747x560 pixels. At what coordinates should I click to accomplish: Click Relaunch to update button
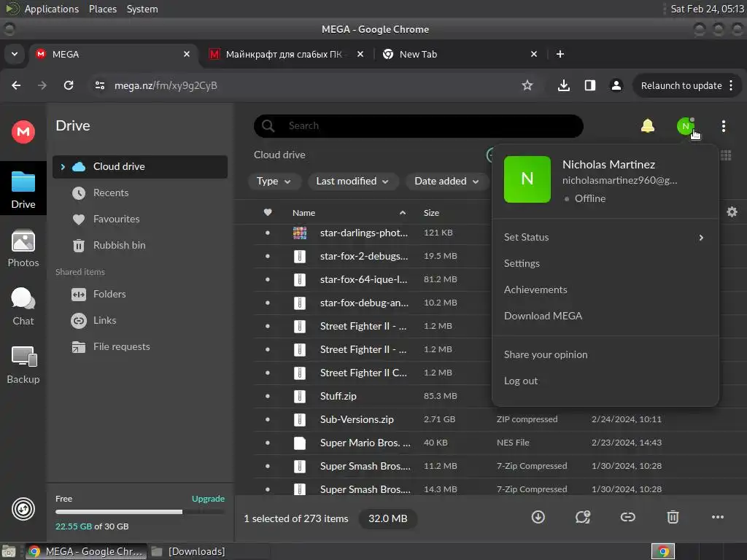[681, 86]
